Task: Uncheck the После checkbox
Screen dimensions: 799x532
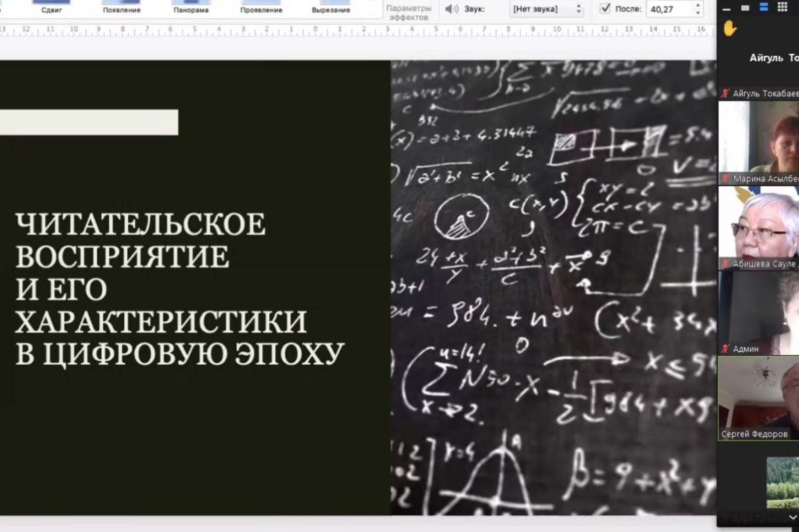Action: (x=605, y=9)
